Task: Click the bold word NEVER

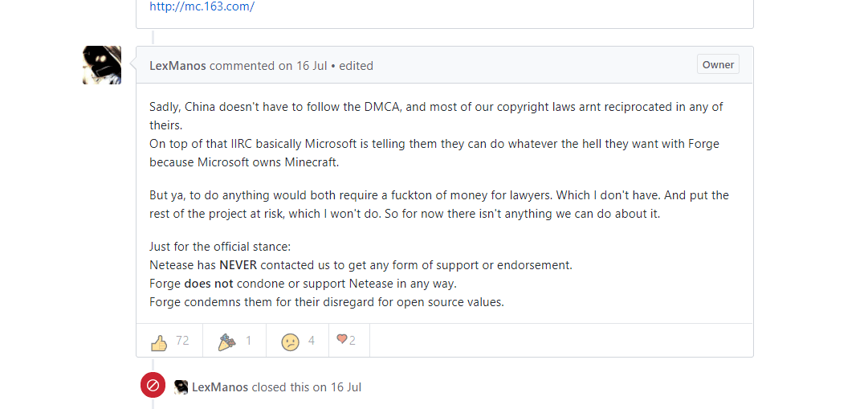Action: [x=238, y=264]
